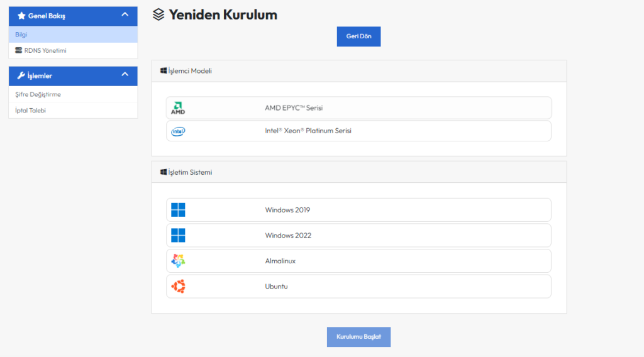This screenshot has height=357, width=644.
Task: Click the wrench icon beside İşlemler
Action: click(21, 76)
